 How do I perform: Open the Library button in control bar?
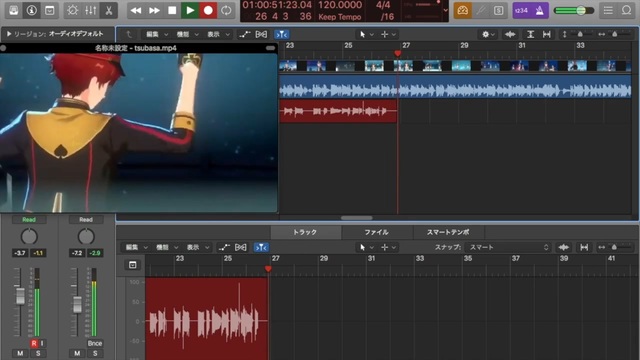pyautogui.click(x=13, y=10)
